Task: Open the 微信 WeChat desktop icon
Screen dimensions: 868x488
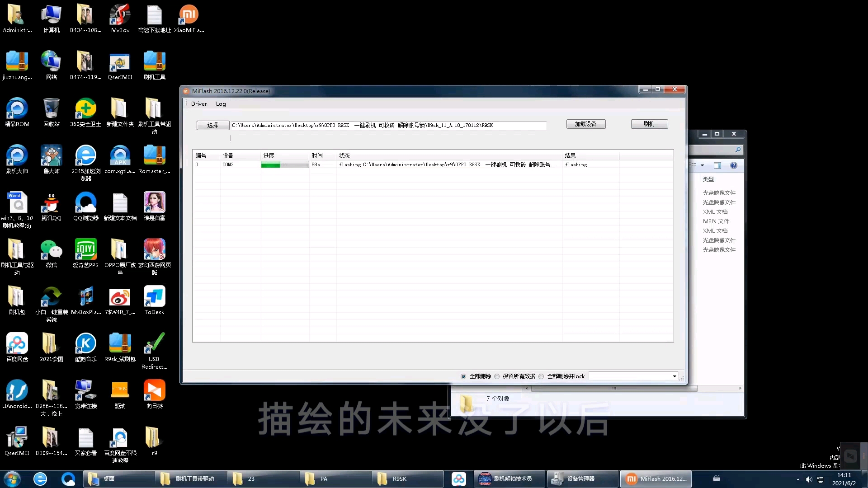Action: [x=52, y=254]
